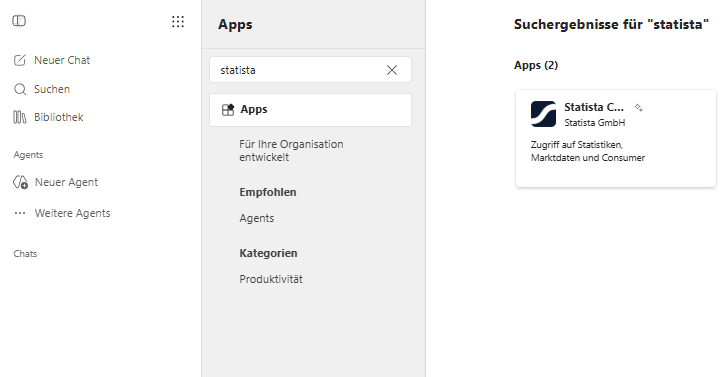This screenshot has height=377, width=726.
Task: Click the Kategorien heading
Action: (268, 253)
